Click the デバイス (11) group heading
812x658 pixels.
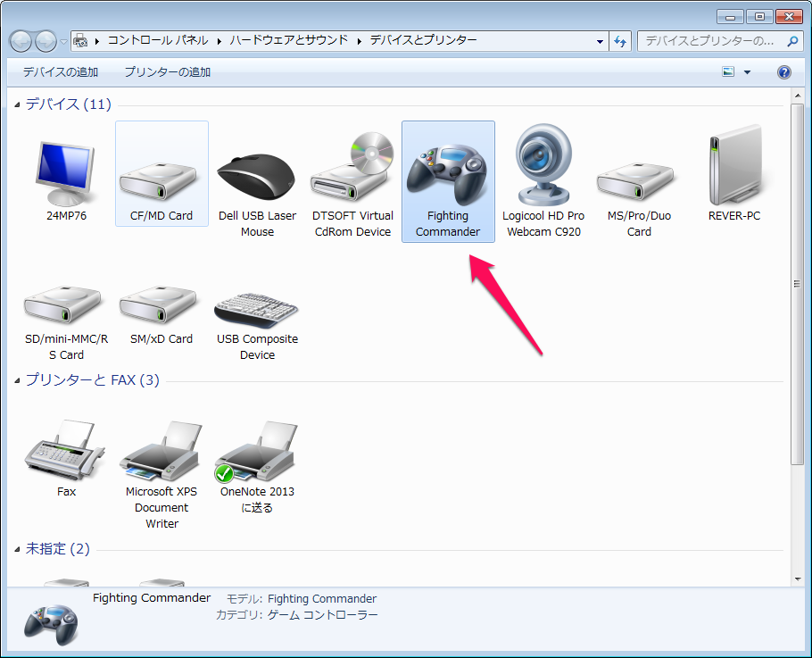[69, 104]
